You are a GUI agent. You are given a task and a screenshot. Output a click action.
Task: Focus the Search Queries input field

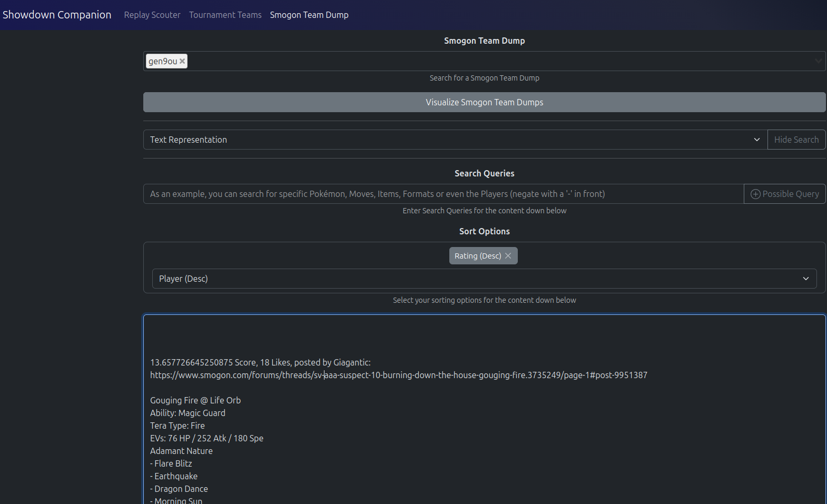click(442, 194)
